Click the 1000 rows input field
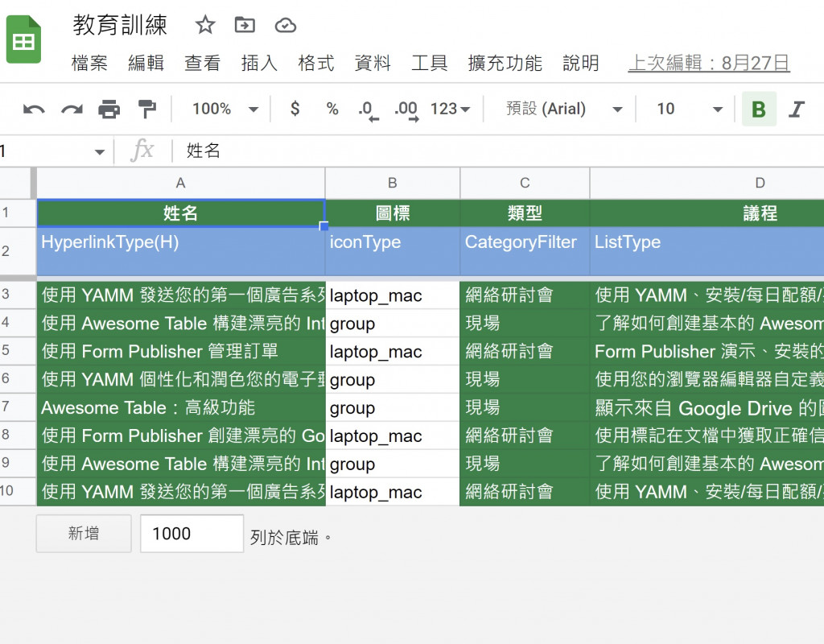The image size is (824, 644). [x=192, y=534]
